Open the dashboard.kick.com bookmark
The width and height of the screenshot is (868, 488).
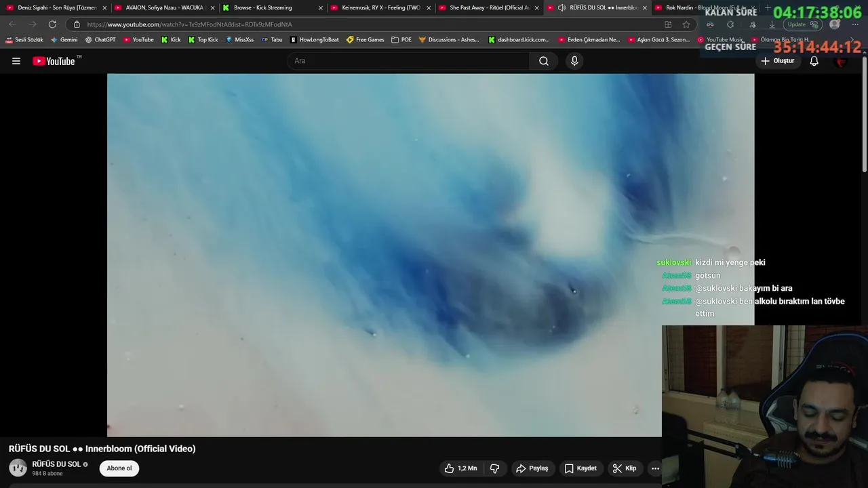519,40
